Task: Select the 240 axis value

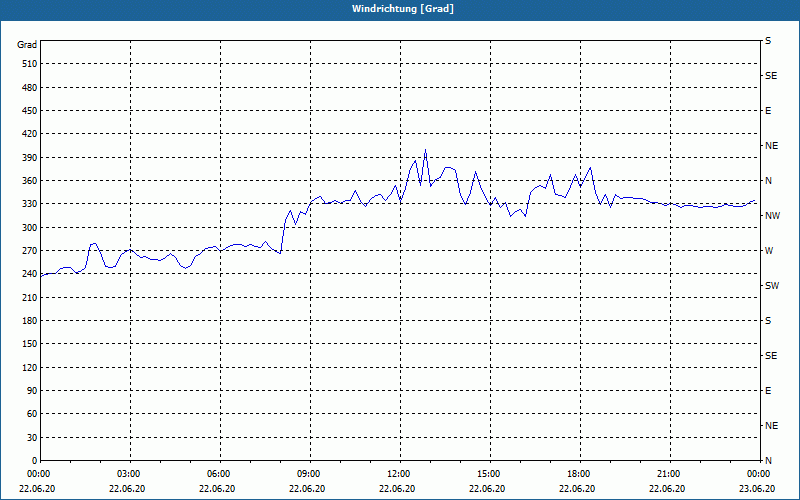Action: (30, 274)
